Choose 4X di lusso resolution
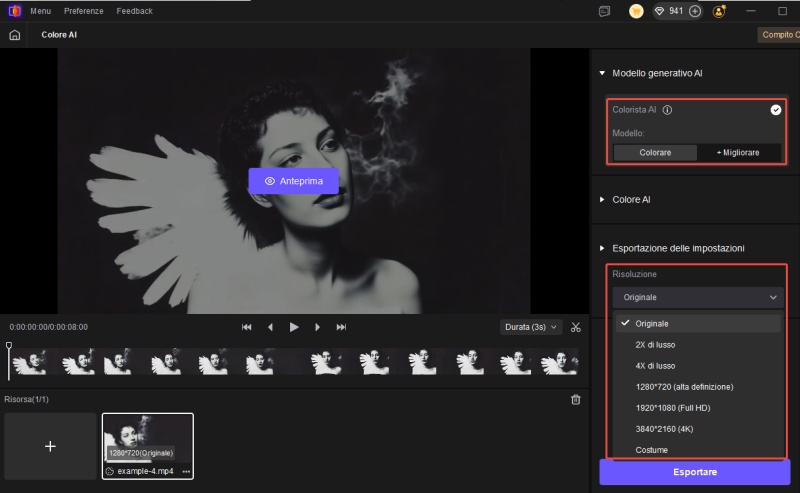The image size is (800, 493). (698, 366)
